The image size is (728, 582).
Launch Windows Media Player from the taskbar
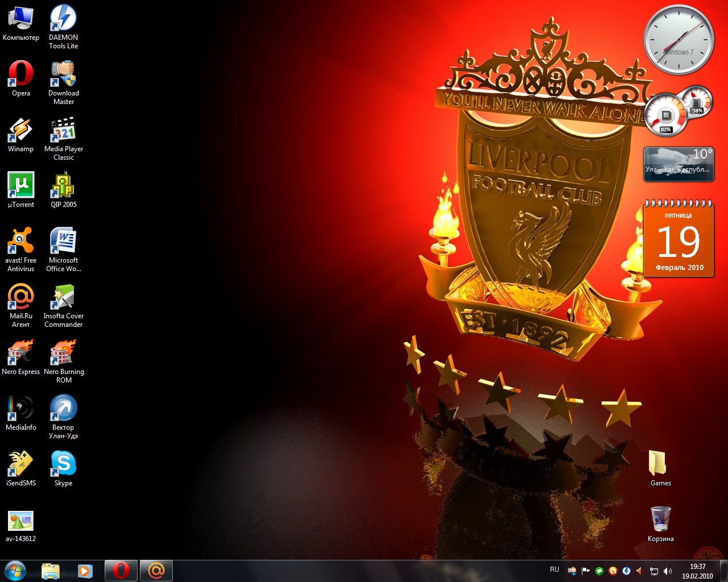coord(85,571)
